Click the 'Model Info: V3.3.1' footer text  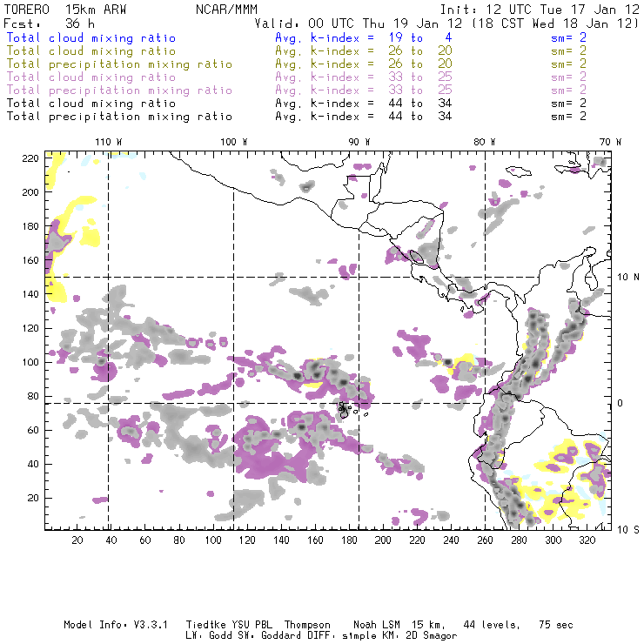point(116,625)
